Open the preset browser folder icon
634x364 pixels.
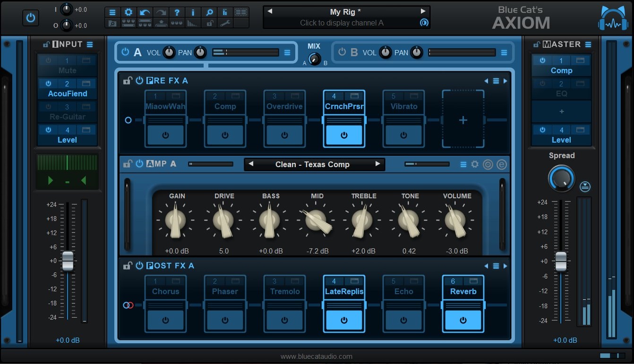point(112,23)
